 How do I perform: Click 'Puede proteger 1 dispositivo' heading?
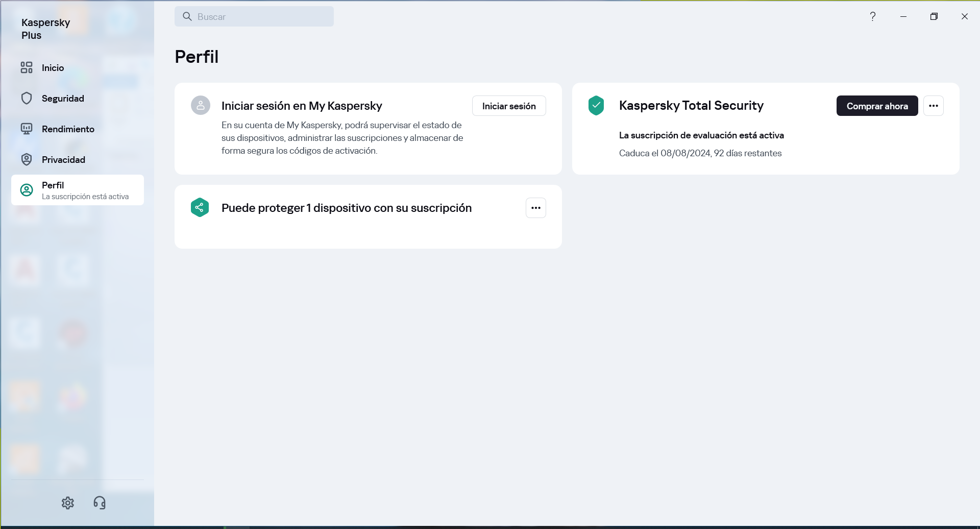point(347,208)
